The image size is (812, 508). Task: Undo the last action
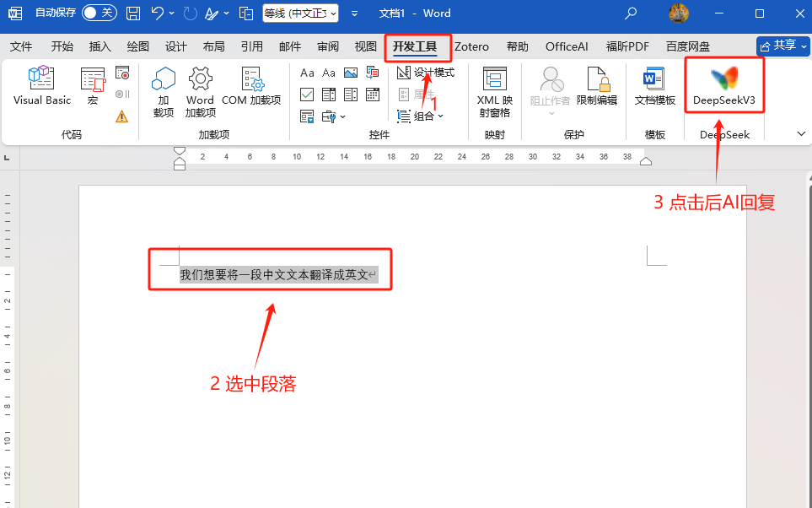pos(158,14)
